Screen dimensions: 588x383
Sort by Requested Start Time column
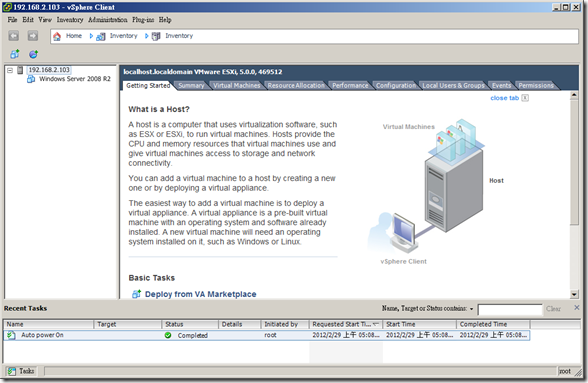tap(345, 324)
